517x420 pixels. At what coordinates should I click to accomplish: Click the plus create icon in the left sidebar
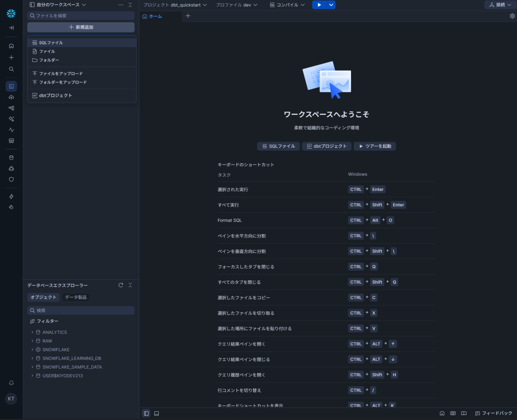click(11, 57)
